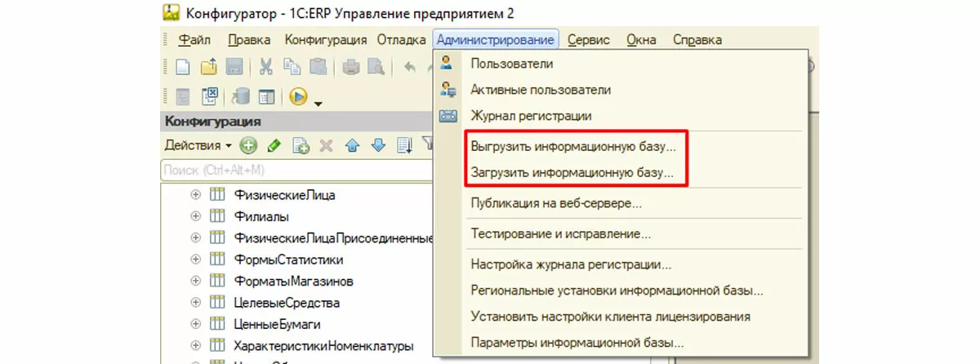Expand the ФизическиеЛицаПрисоединенные tree node
The width and height of the screenshot is (980, 364).
[x=195, y=238]
